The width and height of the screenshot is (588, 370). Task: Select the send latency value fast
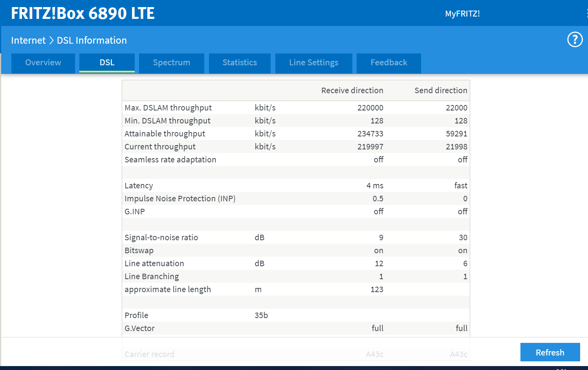(461, 186)
